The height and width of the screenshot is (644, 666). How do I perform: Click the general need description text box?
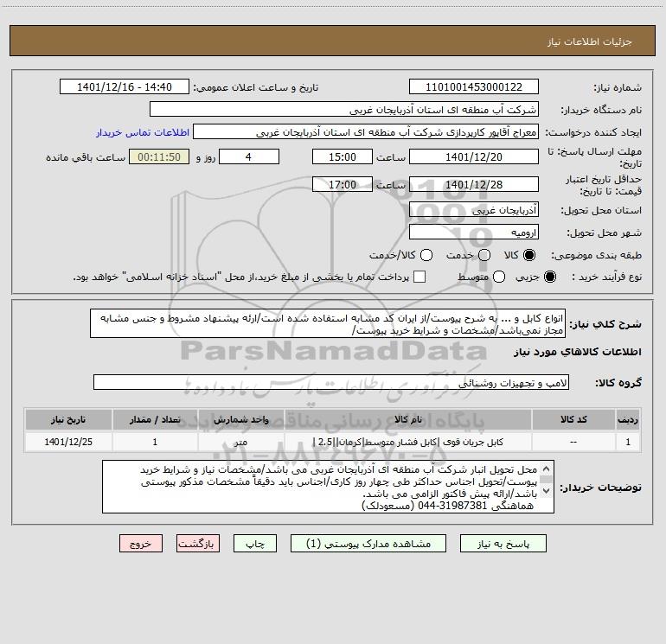click(328, 324)
